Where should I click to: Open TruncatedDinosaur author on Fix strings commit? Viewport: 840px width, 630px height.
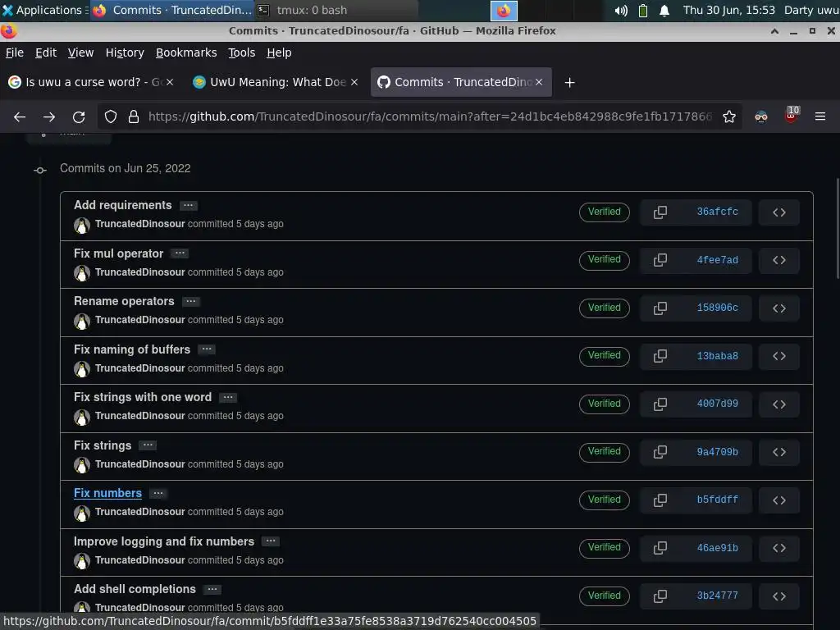[x=139, y=464]
